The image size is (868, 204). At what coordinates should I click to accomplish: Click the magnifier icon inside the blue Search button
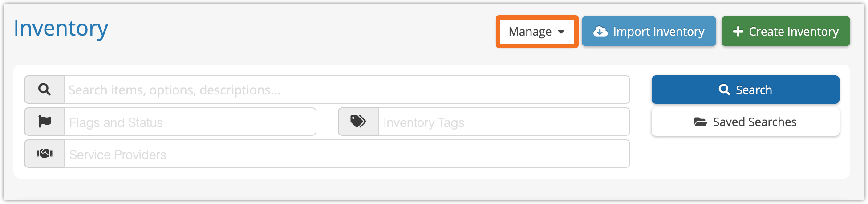[724, 90]
